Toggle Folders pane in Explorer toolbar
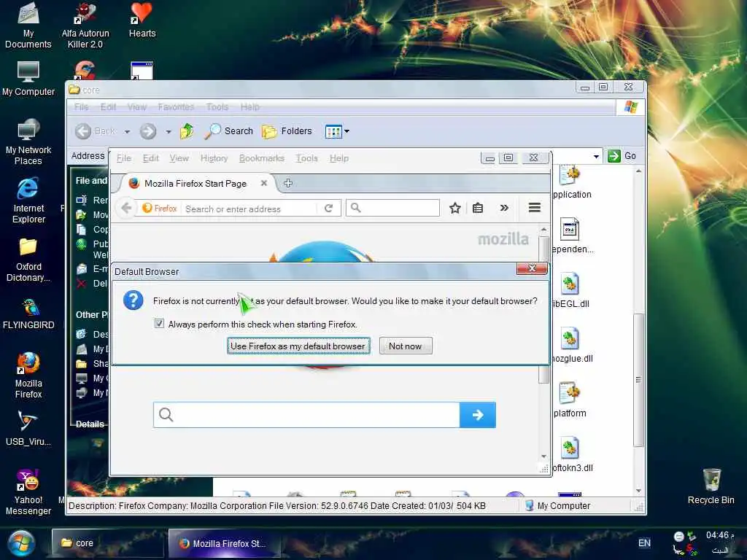This screenshot has height=560, width=747. coord(287,131)
